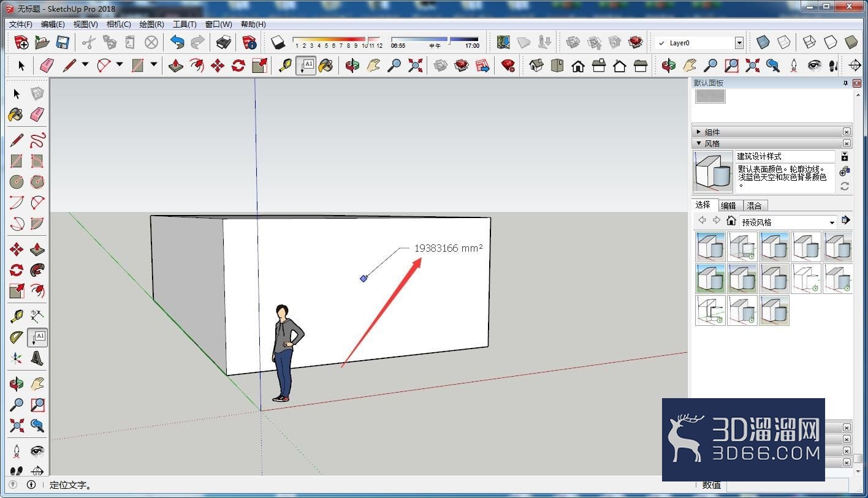Open the 相机(C) menu

tap(119, 25)
